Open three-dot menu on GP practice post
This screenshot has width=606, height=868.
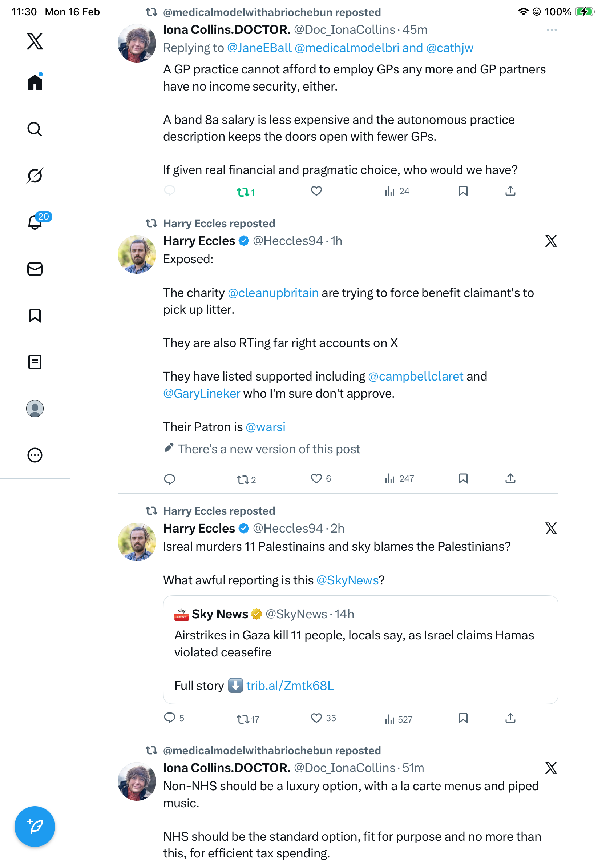551,30
